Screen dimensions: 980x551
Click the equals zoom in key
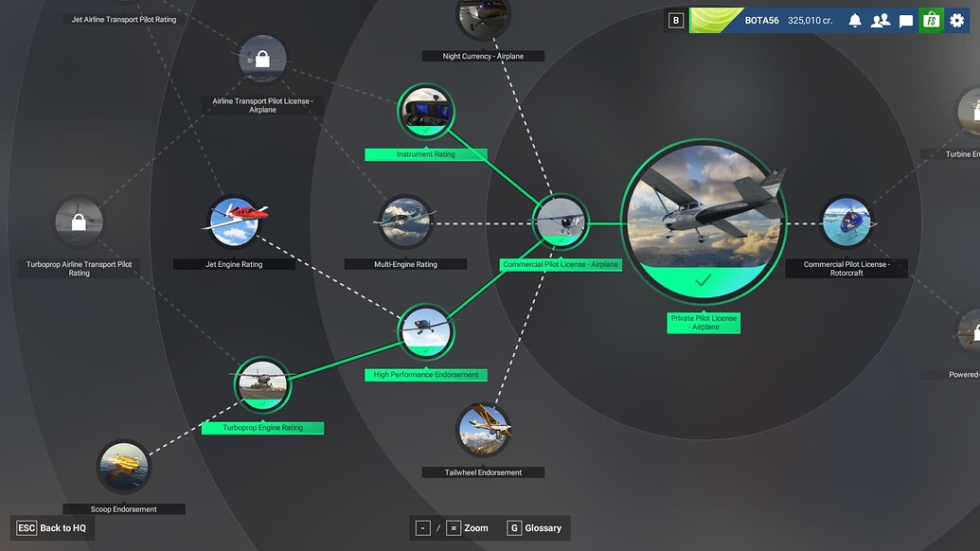(454, 528)
